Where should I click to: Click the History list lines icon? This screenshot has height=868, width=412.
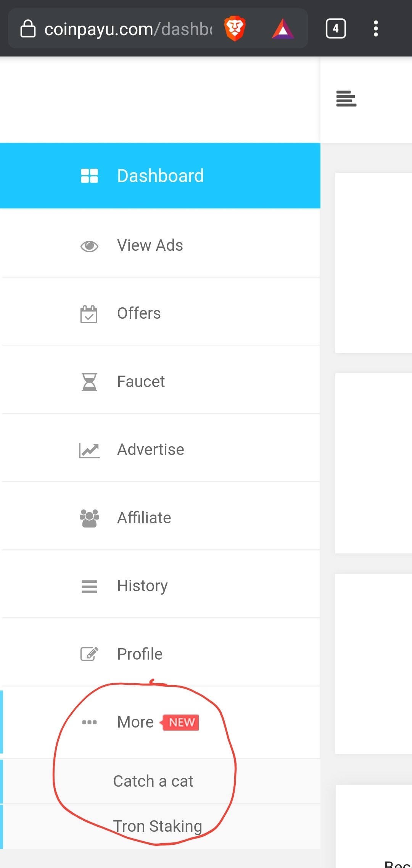(89, 587)
